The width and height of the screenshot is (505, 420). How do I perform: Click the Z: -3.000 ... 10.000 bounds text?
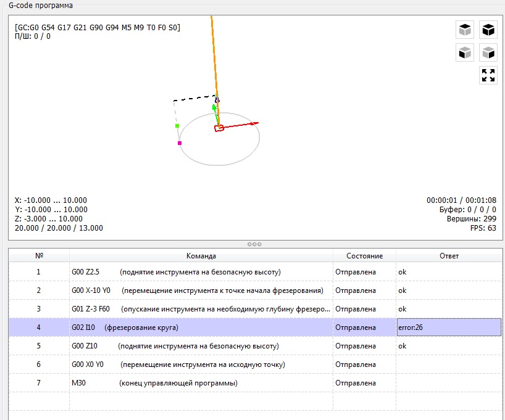(x=49, y=219)
